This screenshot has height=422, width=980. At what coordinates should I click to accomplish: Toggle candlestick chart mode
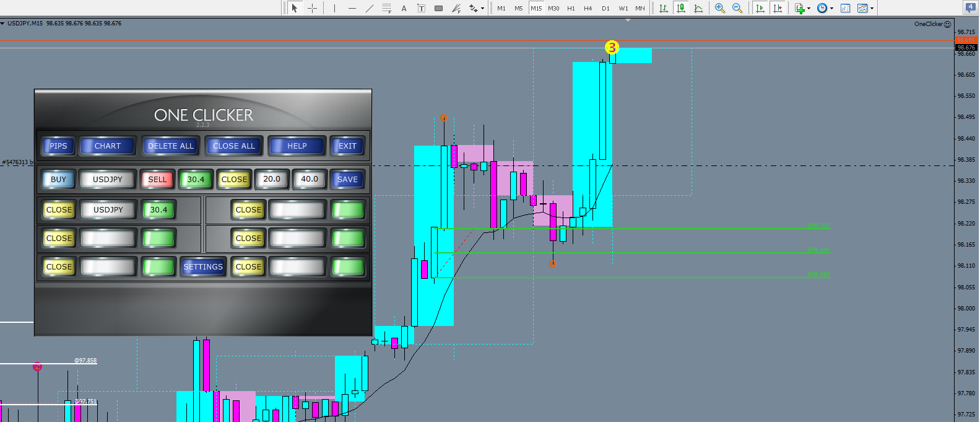coord(681,8)
